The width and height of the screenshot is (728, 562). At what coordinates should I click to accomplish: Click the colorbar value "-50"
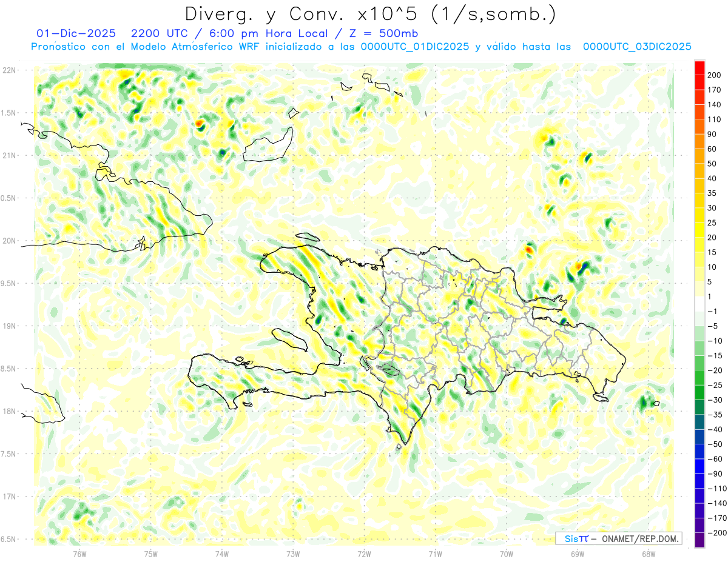pos(716,444)
